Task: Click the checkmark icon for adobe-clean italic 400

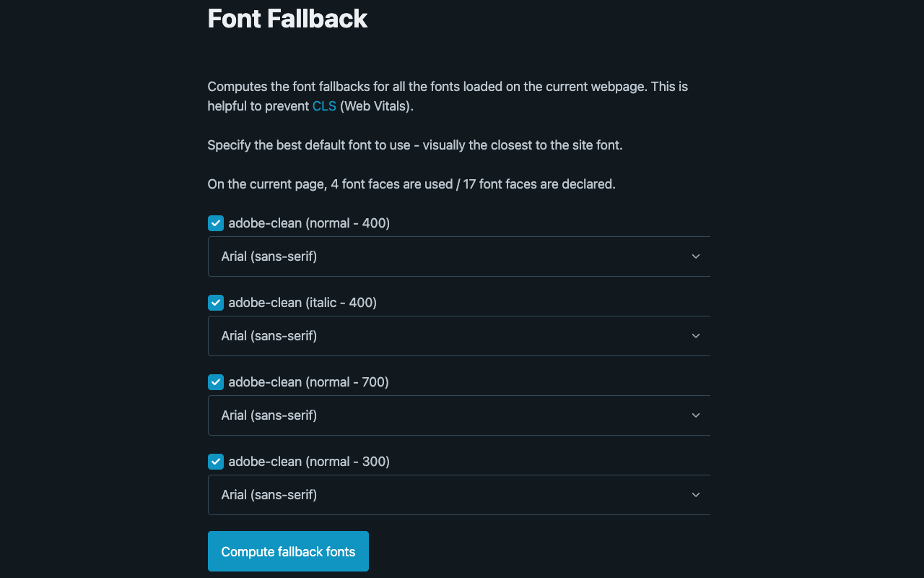Action: (215, 302)
